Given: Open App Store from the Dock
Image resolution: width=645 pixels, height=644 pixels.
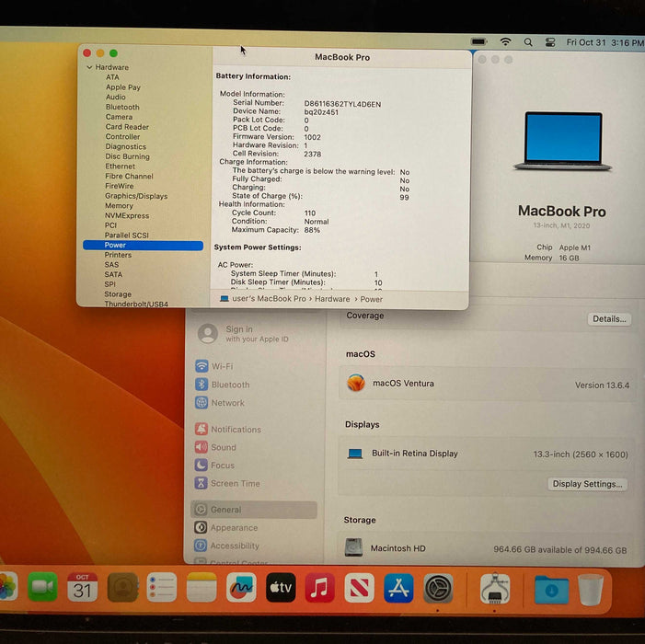Looking at the screenshot, I should pyautogui.click(x=398, y=588).
